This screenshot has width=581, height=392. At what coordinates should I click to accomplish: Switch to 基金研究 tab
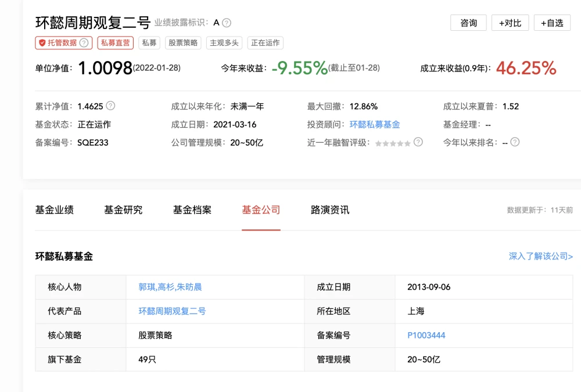pos(123,210)
